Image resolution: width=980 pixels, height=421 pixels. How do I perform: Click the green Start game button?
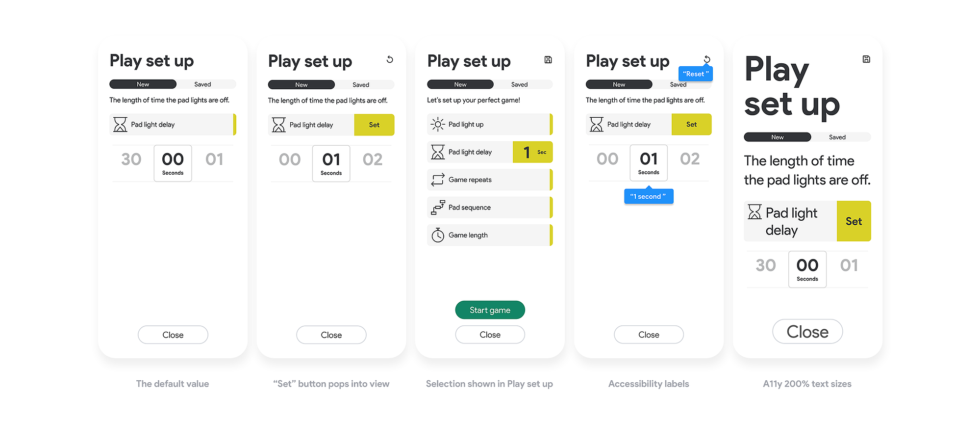[x=490, y=310]
